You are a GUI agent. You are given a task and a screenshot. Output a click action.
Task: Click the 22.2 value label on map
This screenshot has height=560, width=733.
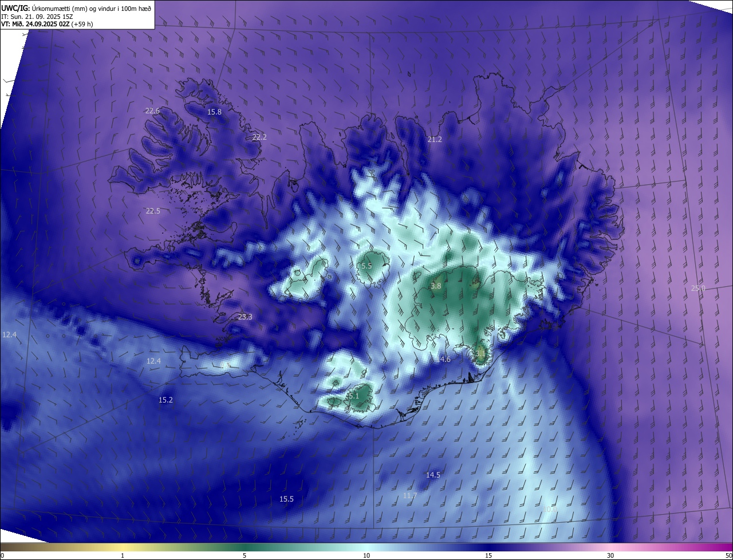[259, 137]
